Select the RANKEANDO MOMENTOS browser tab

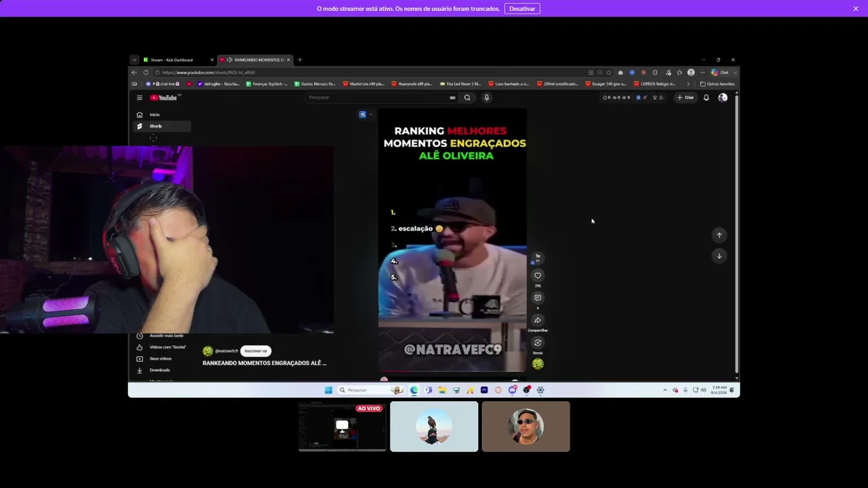[255, 60]
